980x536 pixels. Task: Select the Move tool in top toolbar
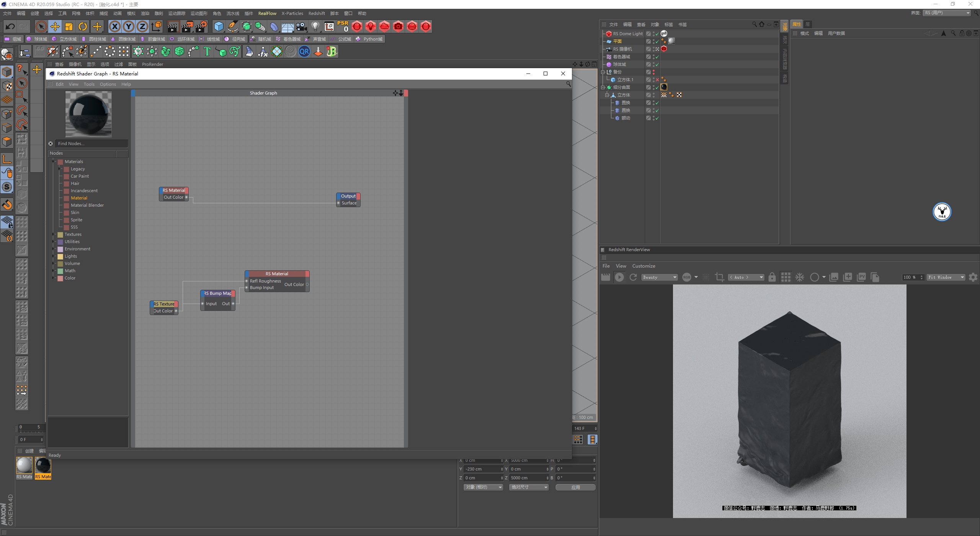click(x=55, y=26)
